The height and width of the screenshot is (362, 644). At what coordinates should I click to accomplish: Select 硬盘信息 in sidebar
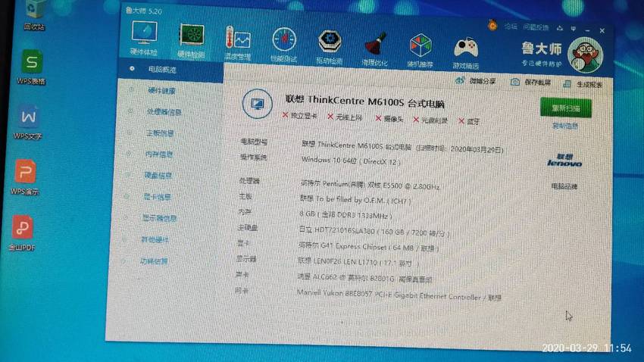158,176
